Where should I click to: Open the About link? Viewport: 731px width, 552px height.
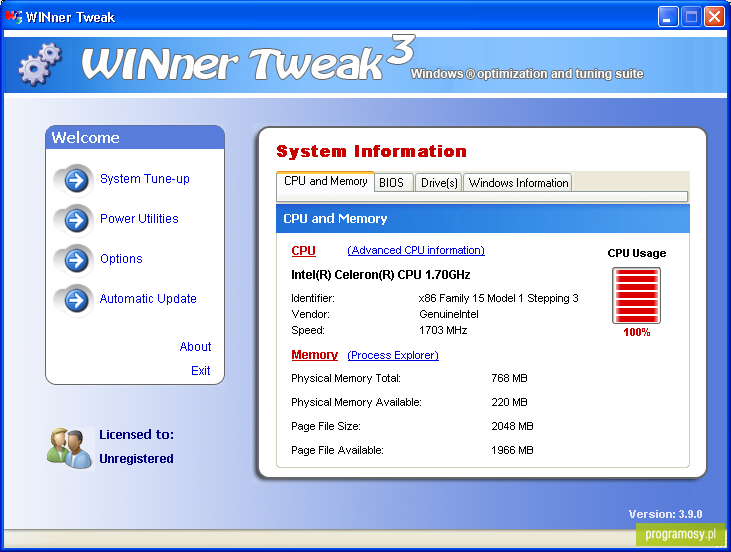pos(195,346)
